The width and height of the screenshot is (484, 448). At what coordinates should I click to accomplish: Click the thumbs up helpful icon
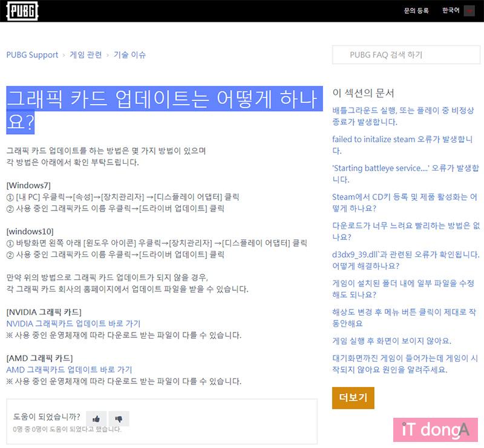click(x=96, y=418)
